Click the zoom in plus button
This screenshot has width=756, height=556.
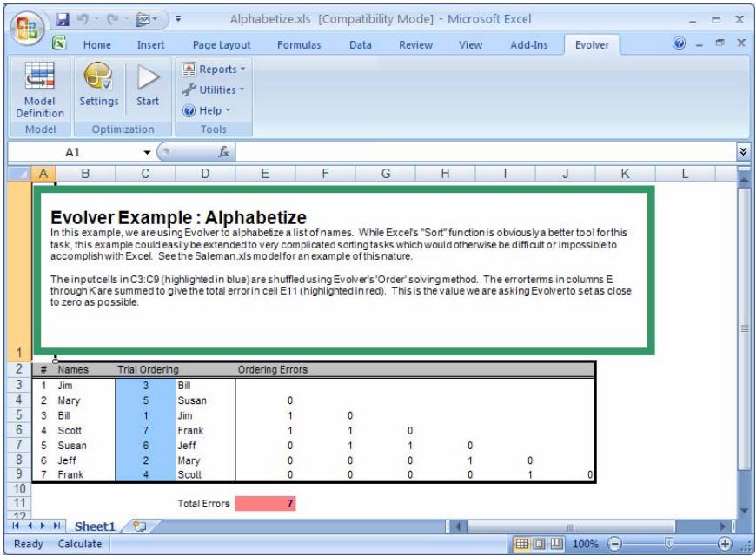pyautogui.click(x=726, y=543)
